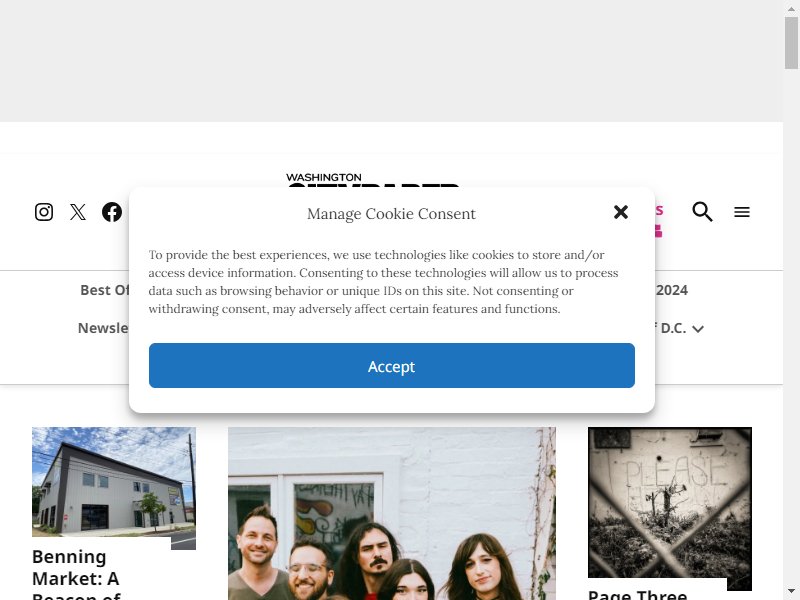Open the Instagram social icon
This screenshot has width=800, height=600.
44,212
